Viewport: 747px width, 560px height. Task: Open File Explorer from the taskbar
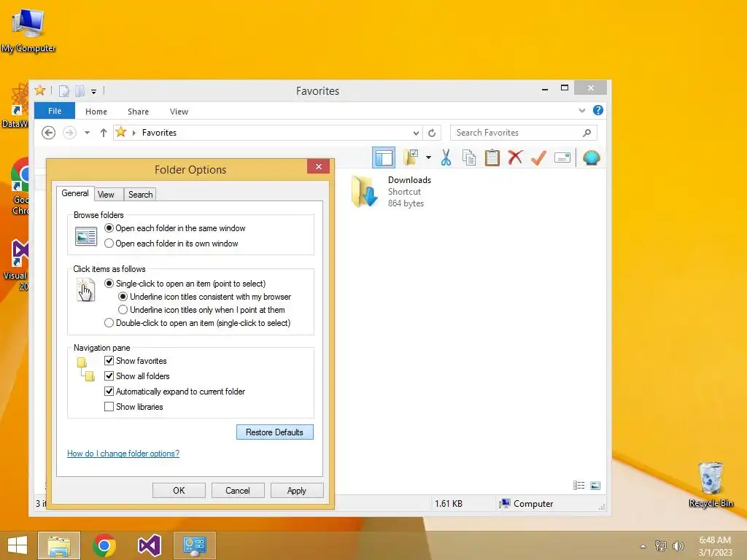(x=59, y=545)
